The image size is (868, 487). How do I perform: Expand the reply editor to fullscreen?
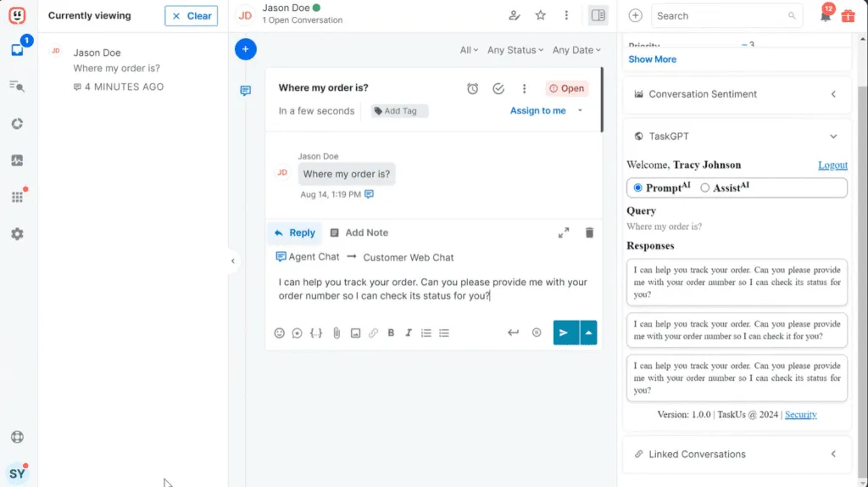pos(564,232)
